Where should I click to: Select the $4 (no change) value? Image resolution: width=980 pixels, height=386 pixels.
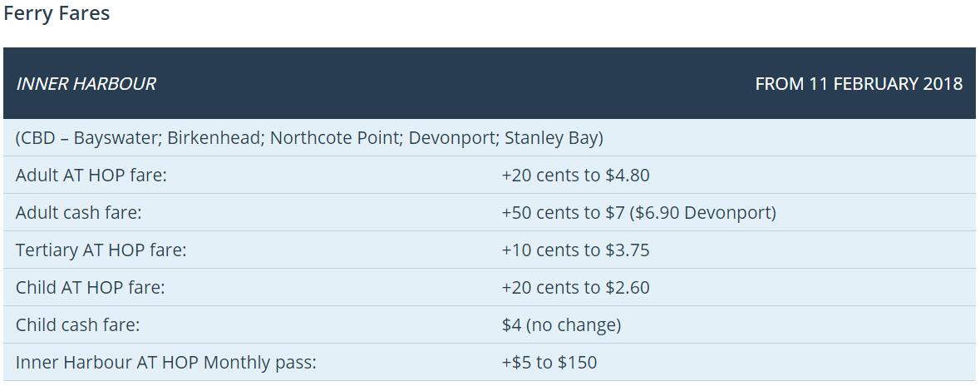click(x=561, y=324)
